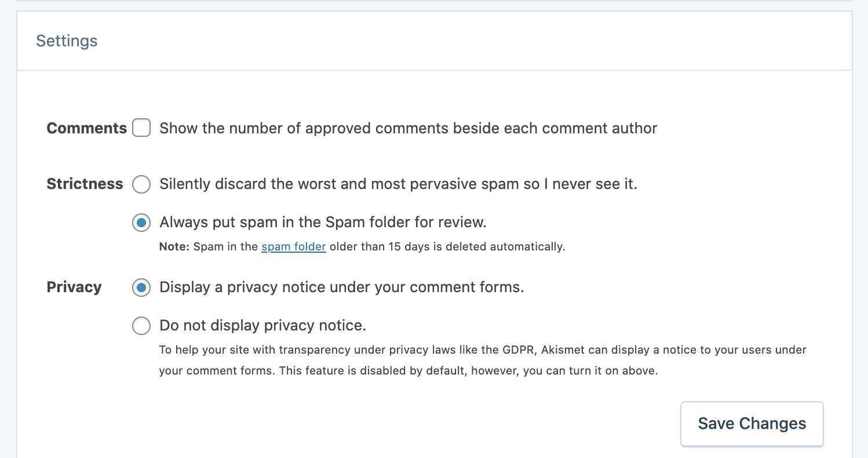The width and height of the screenshot is (868, 458).
Task: Click the Settings panel heading
Action: (x=67, y=41)
